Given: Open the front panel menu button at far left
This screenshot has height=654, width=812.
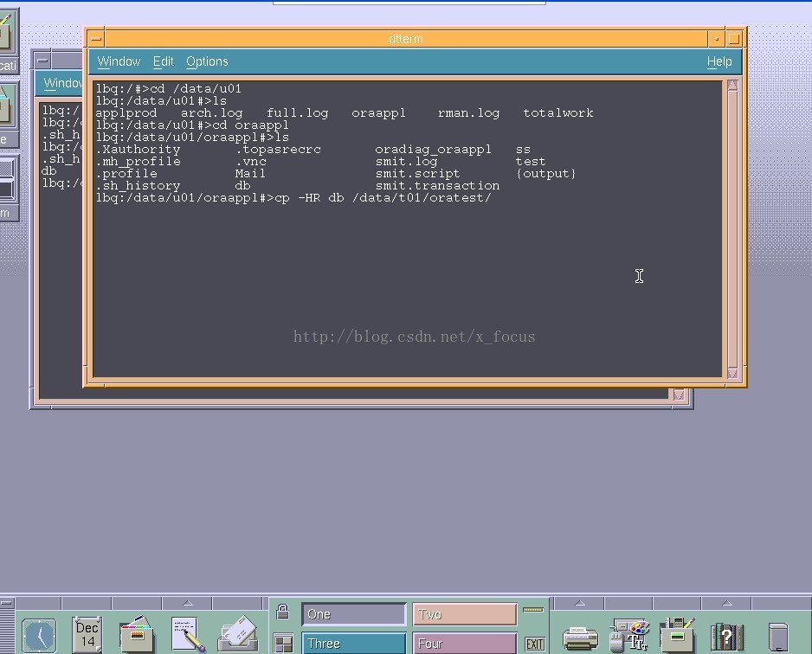Looking at the screenshot, I should (7, 603).
